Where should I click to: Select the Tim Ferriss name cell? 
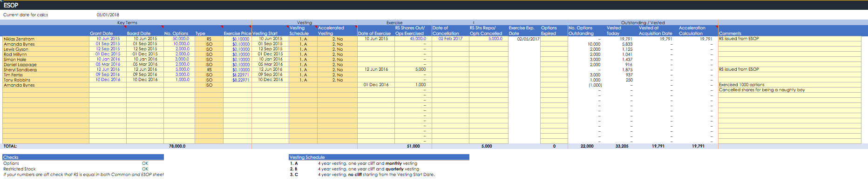tap(46, 75)
